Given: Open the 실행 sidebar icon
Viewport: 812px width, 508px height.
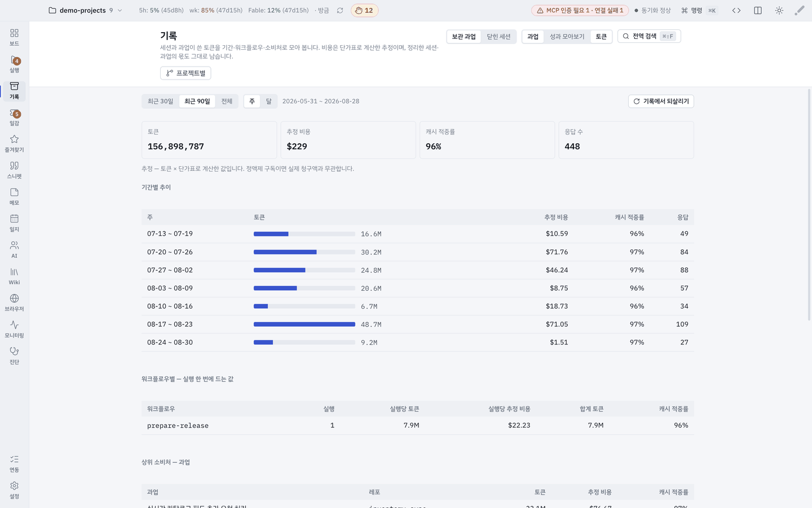Looking at the screenshot, I should click(x=14, y=64).
